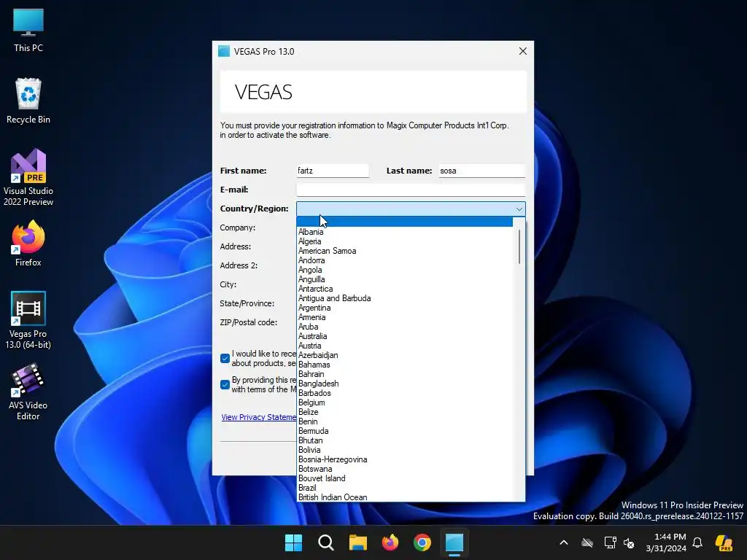Open taskbar Search
This screenshot has width=747, height=560.
[326, 542]
